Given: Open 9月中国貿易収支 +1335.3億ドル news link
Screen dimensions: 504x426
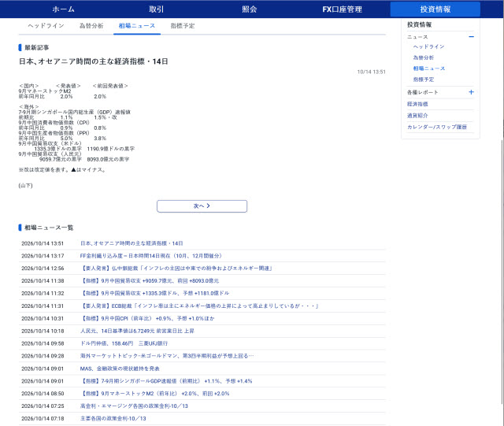Looking at the screenshot, I should click(154, 294).
